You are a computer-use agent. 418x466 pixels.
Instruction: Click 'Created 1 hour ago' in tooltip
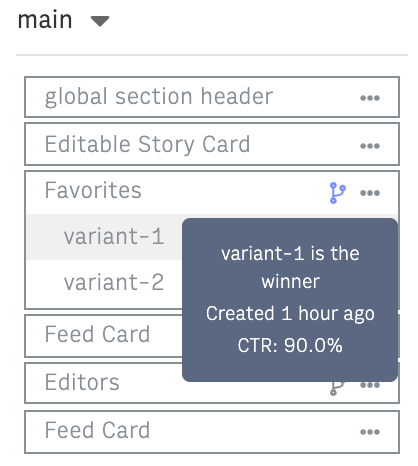pyautogui.click(x=290, y=314)
